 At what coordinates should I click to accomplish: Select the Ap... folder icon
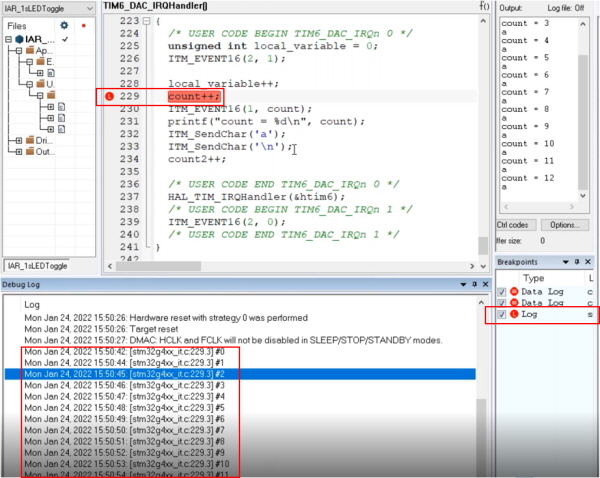coord(30,50)
